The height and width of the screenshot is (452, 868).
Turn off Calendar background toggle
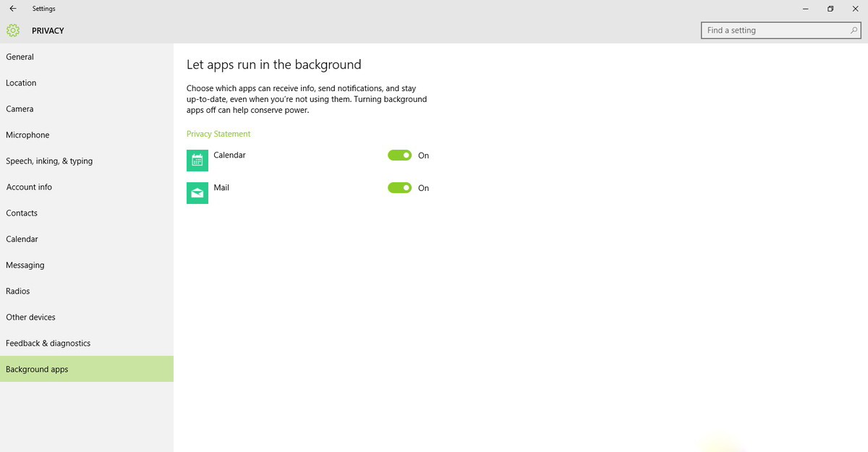[400, 155]
